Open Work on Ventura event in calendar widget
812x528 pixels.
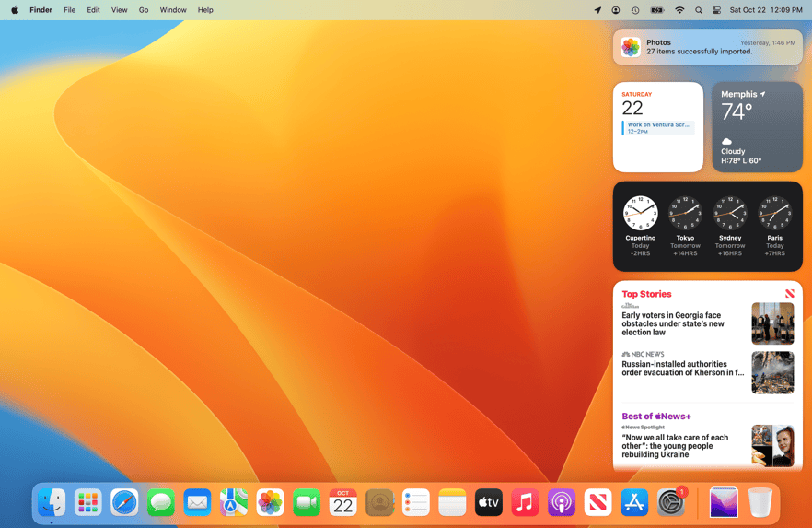click(658, 128)
